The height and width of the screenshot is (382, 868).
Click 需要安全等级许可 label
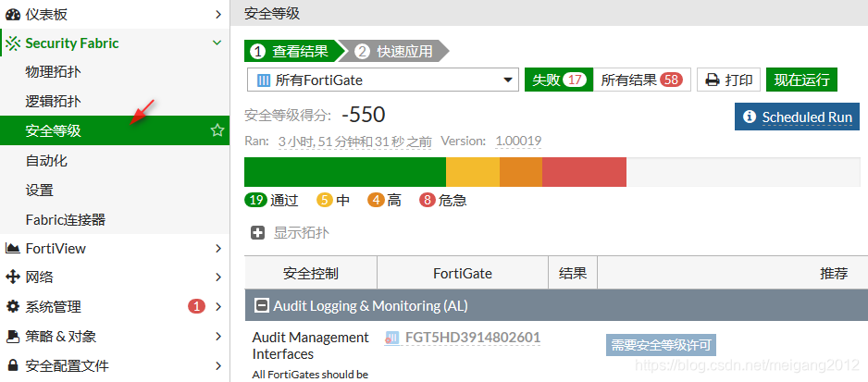click(661, 345)
